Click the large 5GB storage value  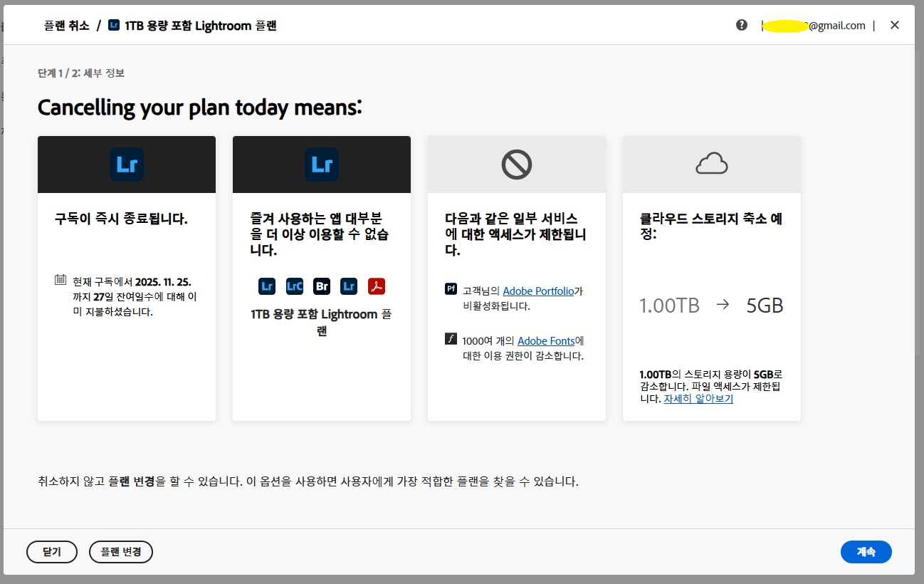pos(765,306)
